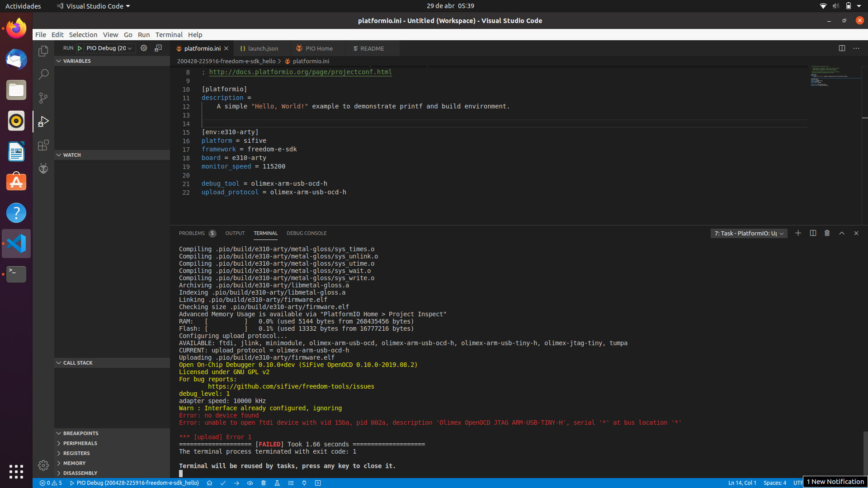Screen dimensions: 868x488
Task: Open the Extensions view icon
Action: [x=43, y=145]
